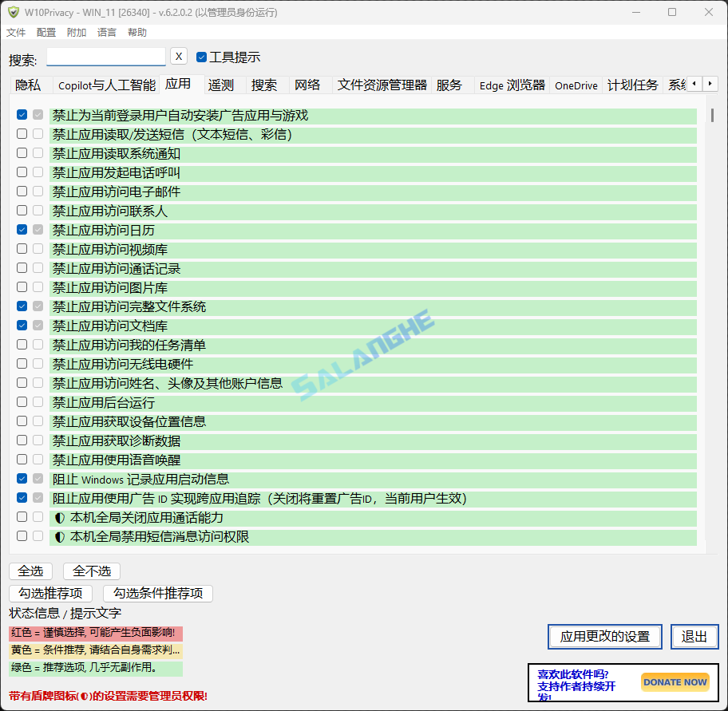Screen dimensions: 728x711
Task: Check 本机全局关闭应用通话能力 checkbox
Action: coord(22,517)
